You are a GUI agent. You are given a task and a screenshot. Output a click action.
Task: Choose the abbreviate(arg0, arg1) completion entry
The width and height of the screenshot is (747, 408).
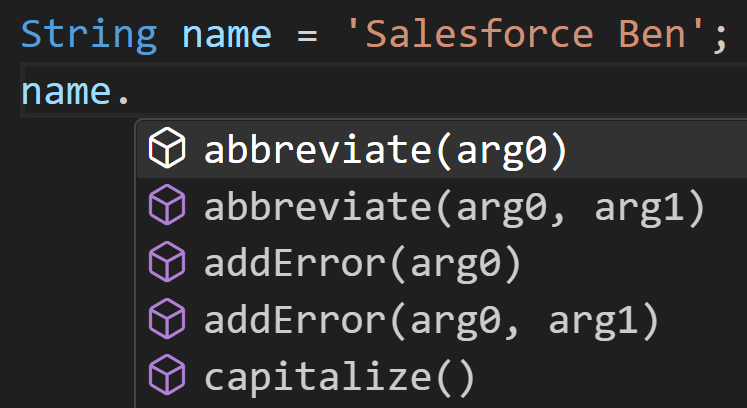(x=442, y=206)
